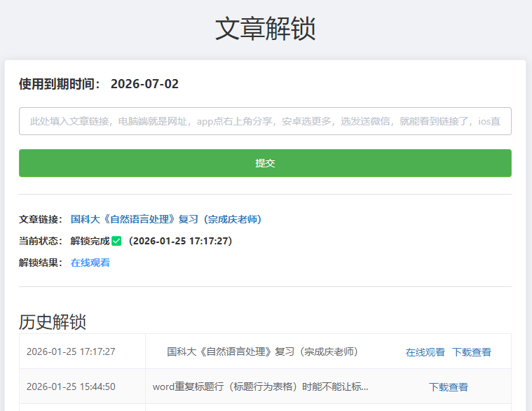
Task: Click the expiry date 2026-07-02
Action: (144, 84)
